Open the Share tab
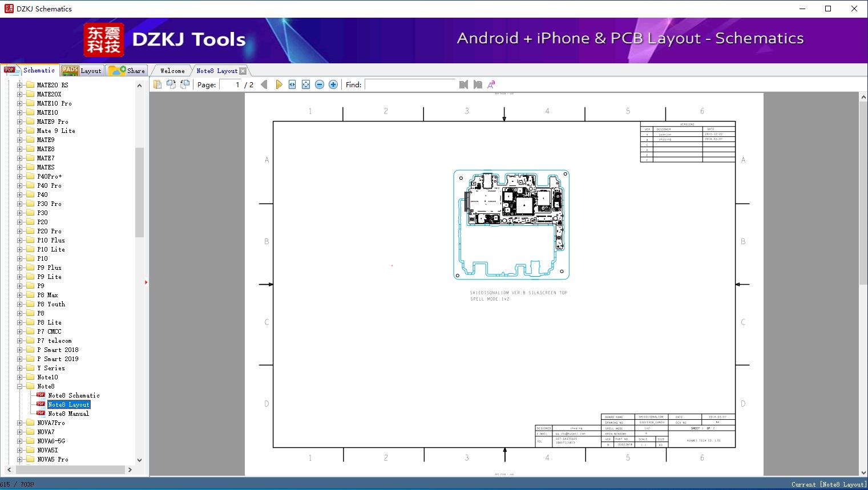Screen dimensions: 868x490 (127, 71)
